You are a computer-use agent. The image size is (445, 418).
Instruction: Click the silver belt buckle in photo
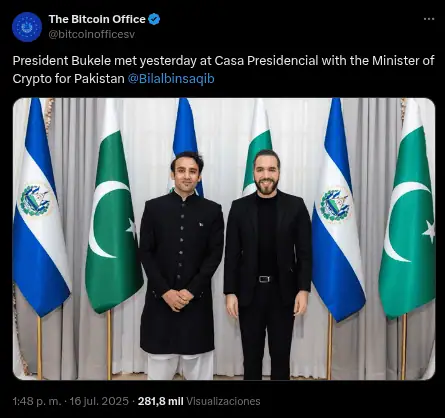coord(264,279)
